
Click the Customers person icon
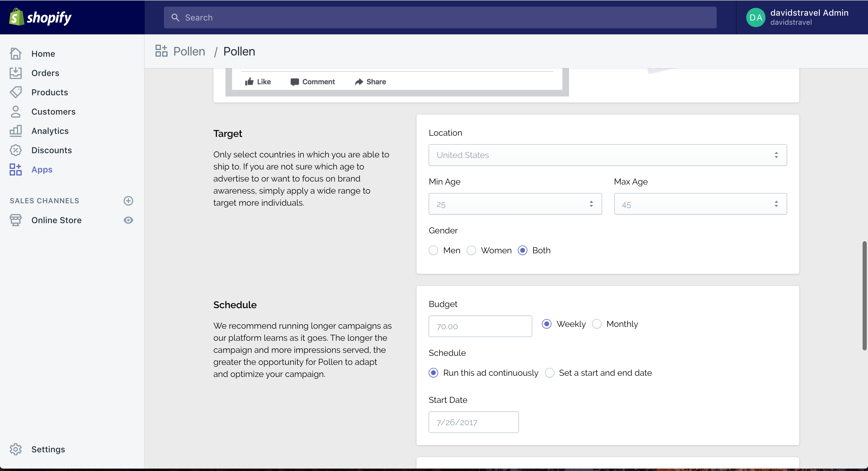(15, 112)
